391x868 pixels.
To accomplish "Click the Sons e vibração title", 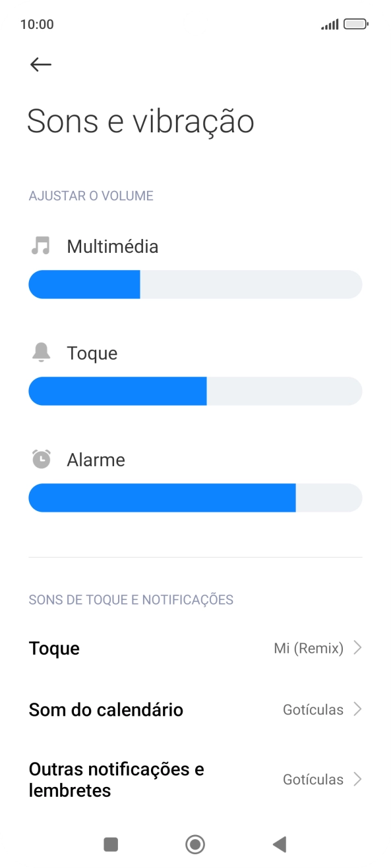I will point(140,121).
